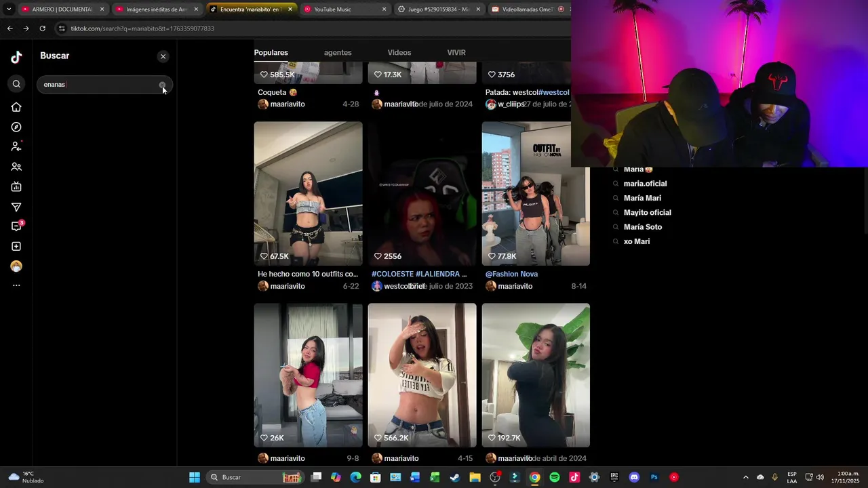Click the tiktok.com address bar URL

[142, 28]
